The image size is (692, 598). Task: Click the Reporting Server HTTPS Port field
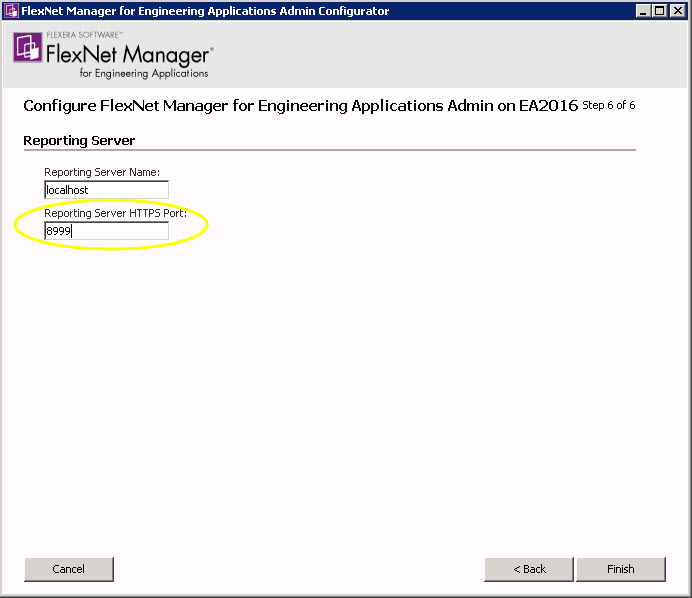click(x=106, y=231)
